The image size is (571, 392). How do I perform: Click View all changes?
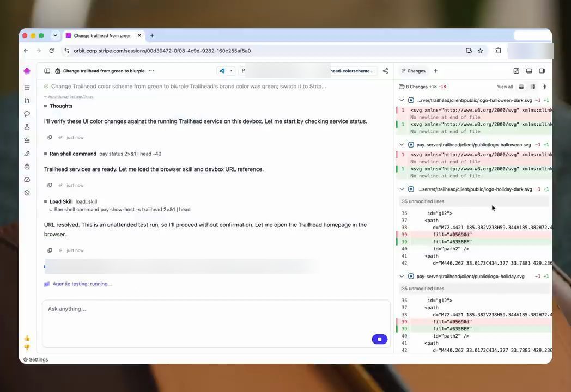pyautogui.click(x=505, y=87)
